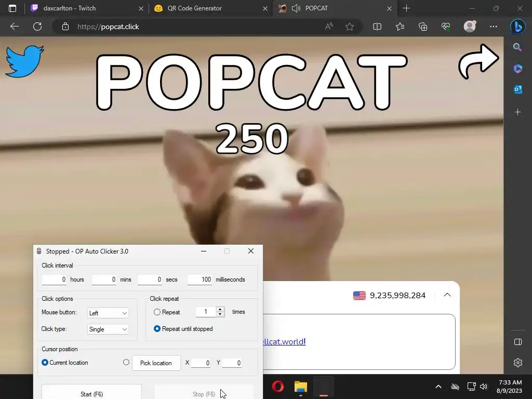This screenshot has height=399, width=532.
Task: Decrease the repeat times spinner
Action: (220, 314)
